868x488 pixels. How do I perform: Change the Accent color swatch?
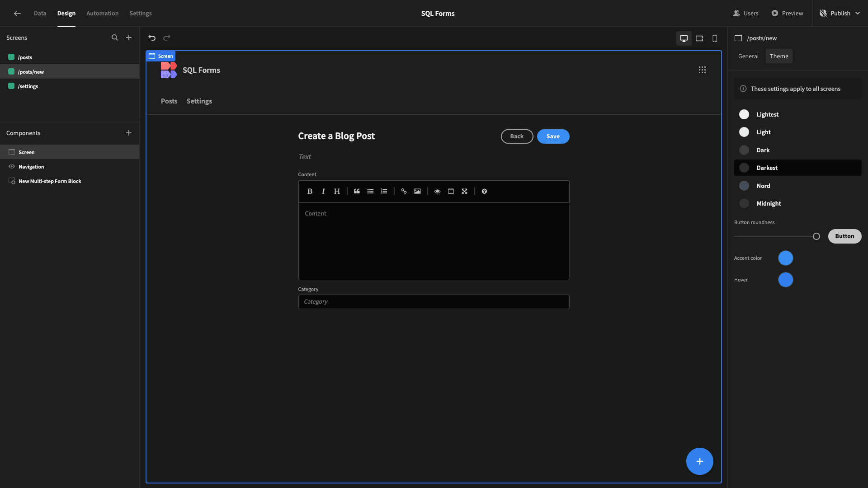click(x=785, y=258)
